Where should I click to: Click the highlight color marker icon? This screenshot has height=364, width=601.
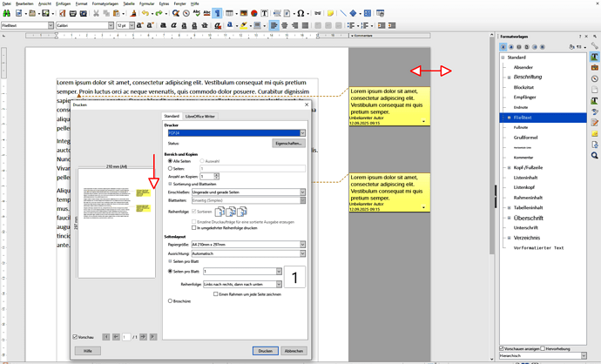point(243,25)
